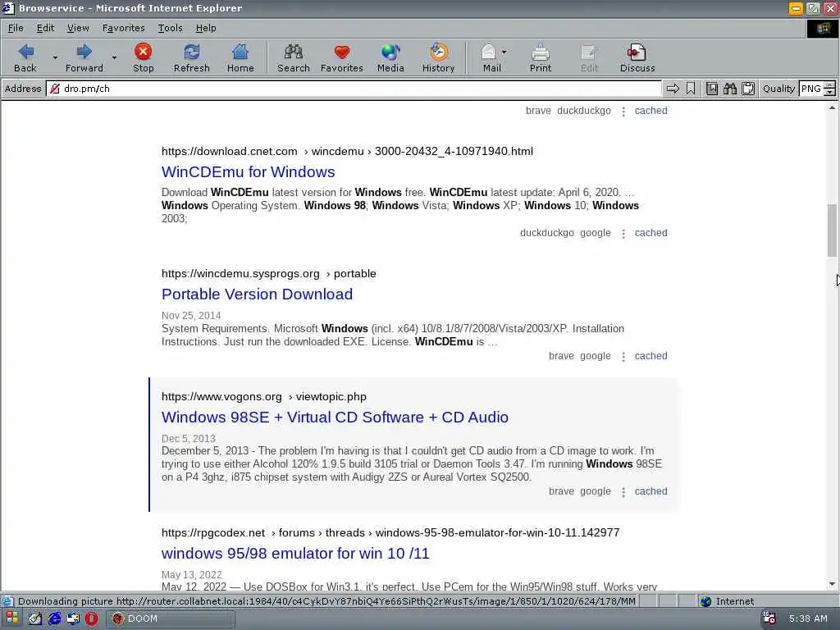
Task: Reload the page with Refresh
Action: click(x=191, y=58)
